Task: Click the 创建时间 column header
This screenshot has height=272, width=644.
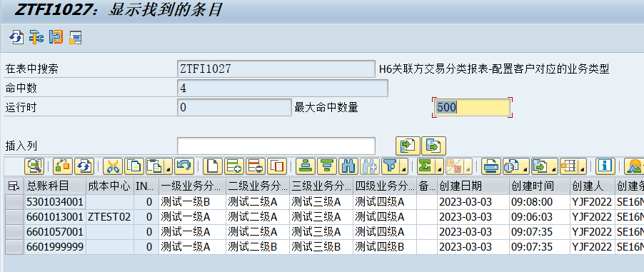Action: pyautogui.click(x=540, y=186)
